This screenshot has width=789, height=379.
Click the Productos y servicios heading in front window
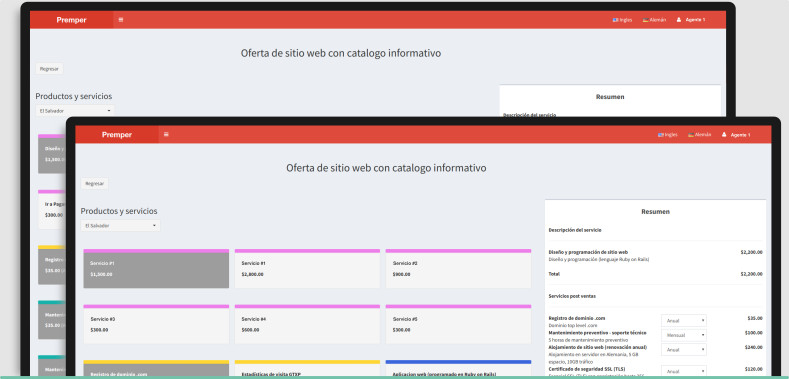[x=119, y=211]
